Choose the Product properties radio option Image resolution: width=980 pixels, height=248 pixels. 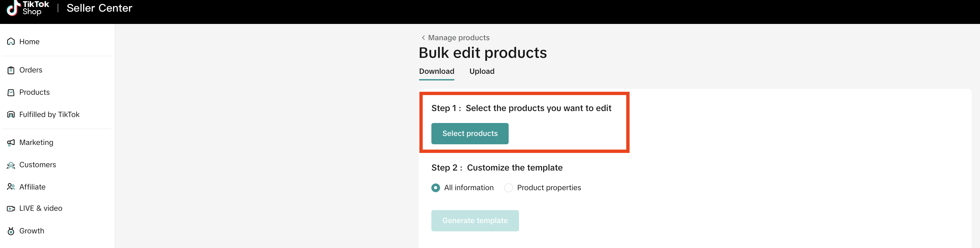(x=508, y=187)
